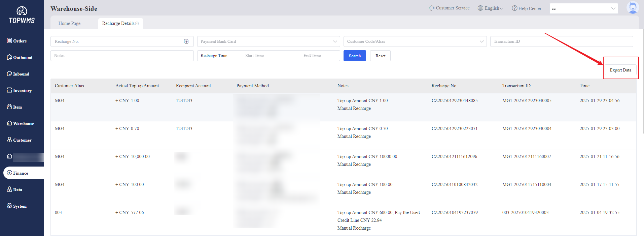Click the batch-input icon in Recharge No. field
Screen dimensions: 644x236
(x=186, y=41)
